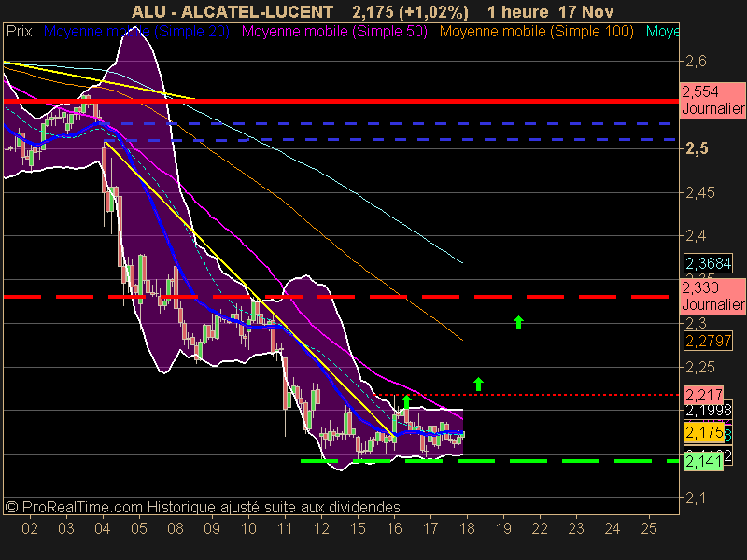Viewport: 747px width, 560px height.
Task: Click date '24' on the time axis
Action: (x=613, y=528)
